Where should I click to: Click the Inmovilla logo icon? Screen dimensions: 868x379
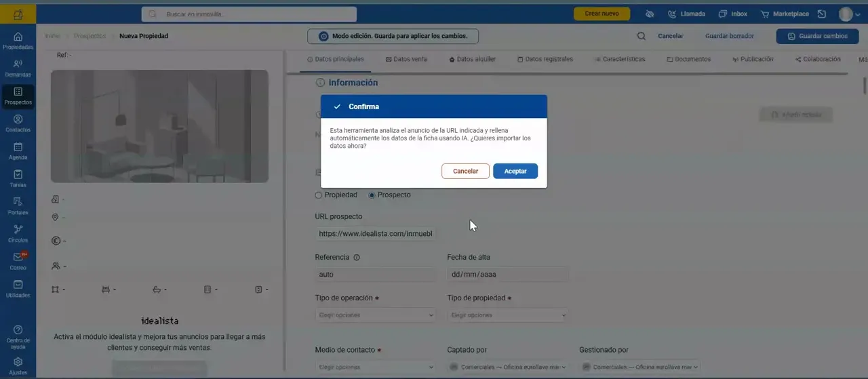(18, 14)
